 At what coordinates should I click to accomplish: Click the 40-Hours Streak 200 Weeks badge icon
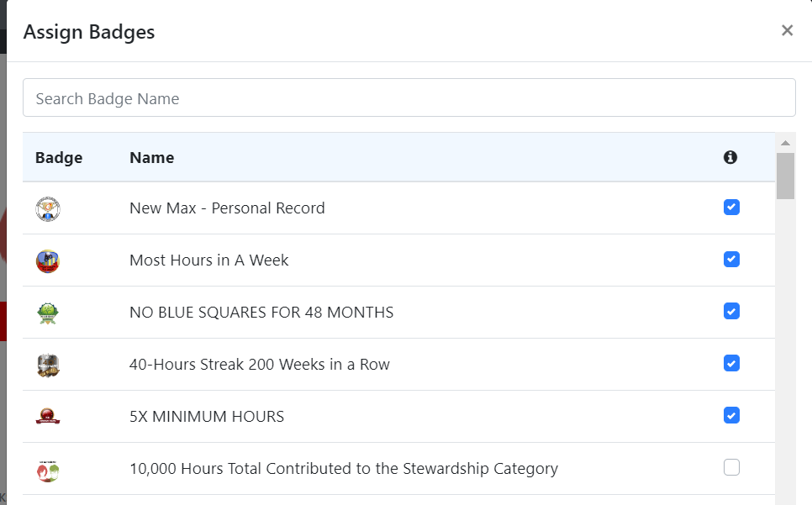(48, 366)
